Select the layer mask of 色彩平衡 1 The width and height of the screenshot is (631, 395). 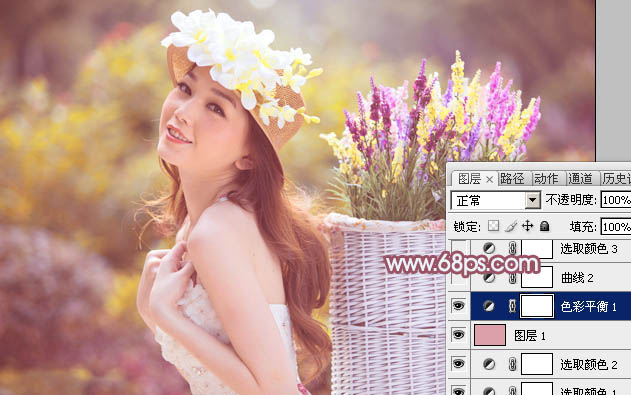coord(537,306)
